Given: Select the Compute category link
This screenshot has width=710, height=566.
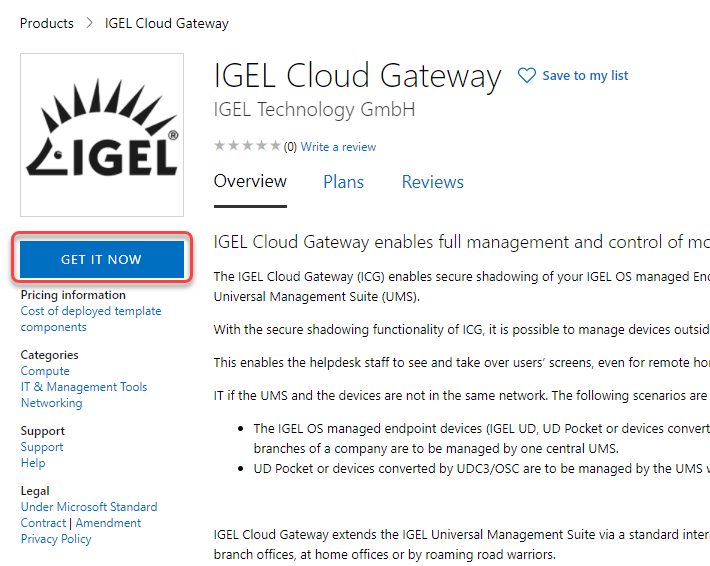Looking at the screenshot, I should [45, 371].
